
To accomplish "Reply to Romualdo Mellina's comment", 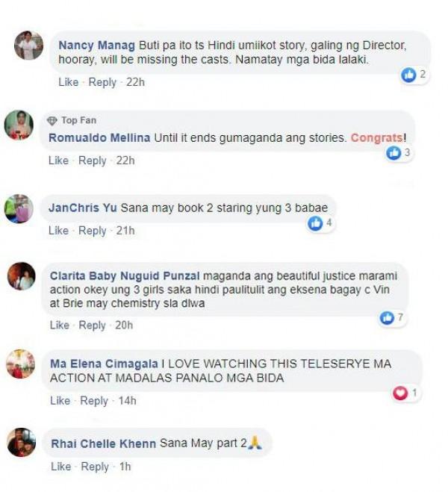I will 93,161.
